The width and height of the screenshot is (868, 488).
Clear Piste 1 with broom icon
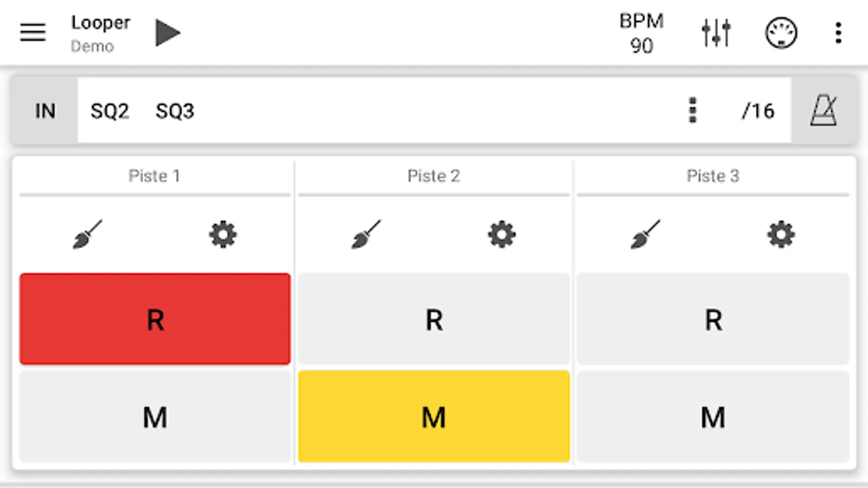pyautogui.click(x=87, y=234)
